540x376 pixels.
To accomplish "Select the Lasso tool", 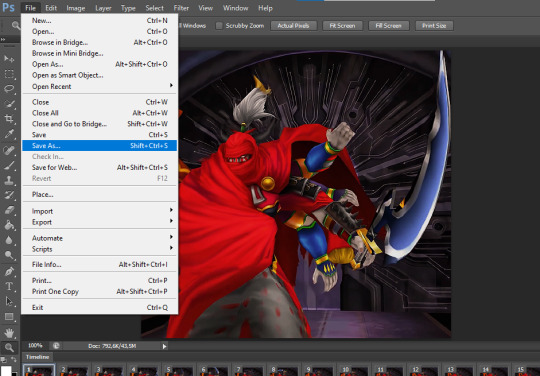I will pyautogui.click(x=9, y=89).
